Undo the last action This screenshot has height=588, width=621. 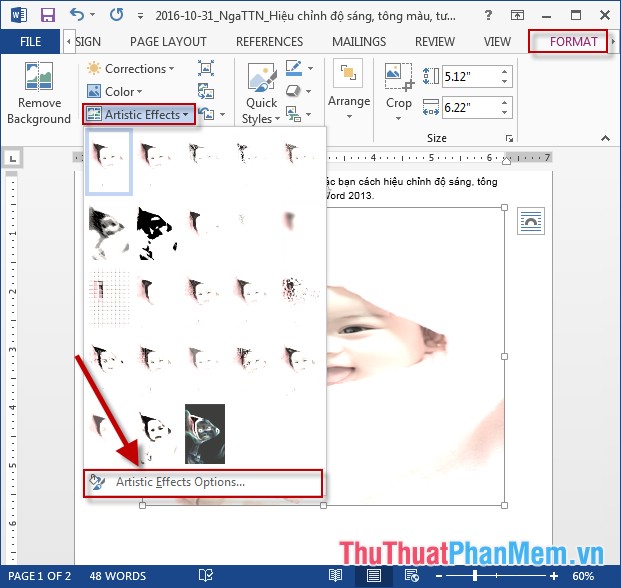[77, 15]
